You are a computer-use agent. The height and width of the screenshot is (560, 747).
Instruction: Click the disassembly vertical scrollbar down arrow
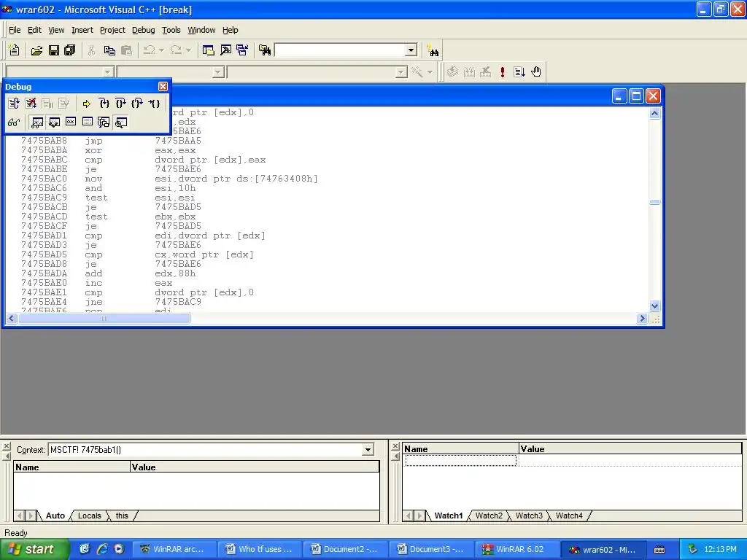coord(654,306)
